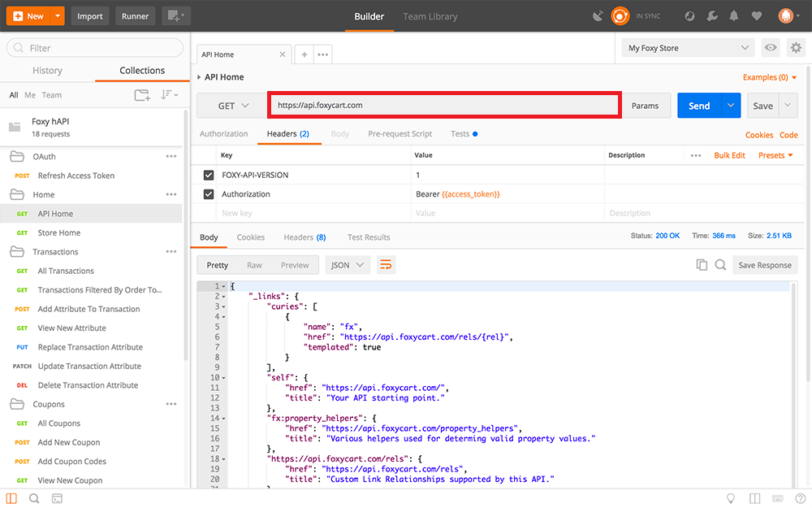
Task: Open the browse/globe icon in header
Action: 689,16
